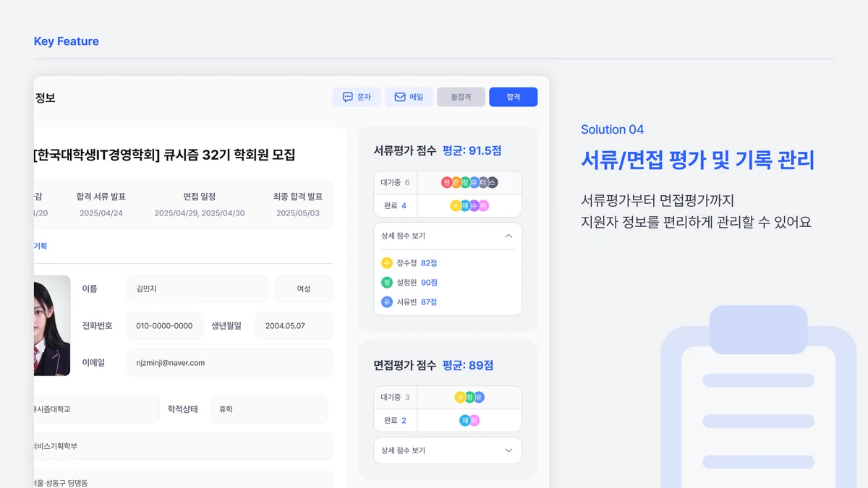Viewport: 868px width, 488px height.
Task: Click the 서울 성동구 address field
Action: pos(183,479)
